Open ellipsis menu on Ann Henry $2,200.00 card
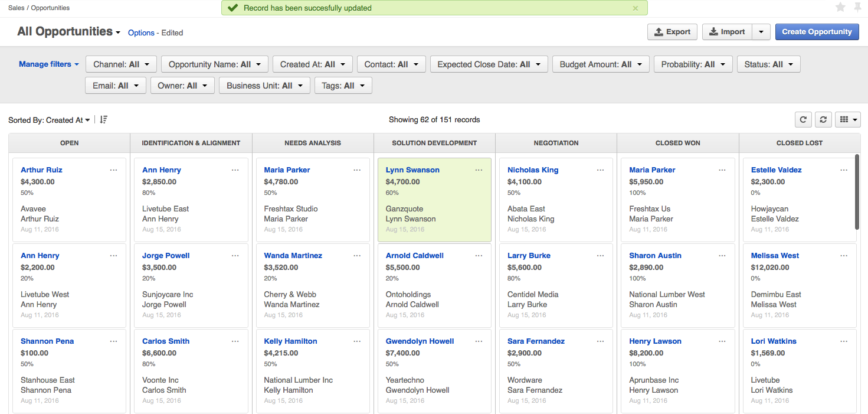 pyautogui.click(x=114, y=256)
